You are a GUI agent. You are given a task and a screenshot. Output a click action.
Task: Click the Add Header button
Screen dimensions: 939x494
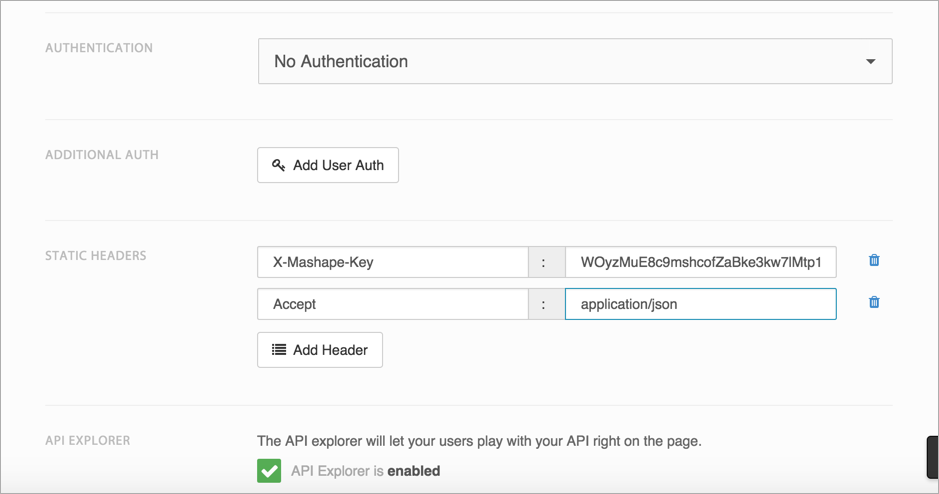(320, 350)
